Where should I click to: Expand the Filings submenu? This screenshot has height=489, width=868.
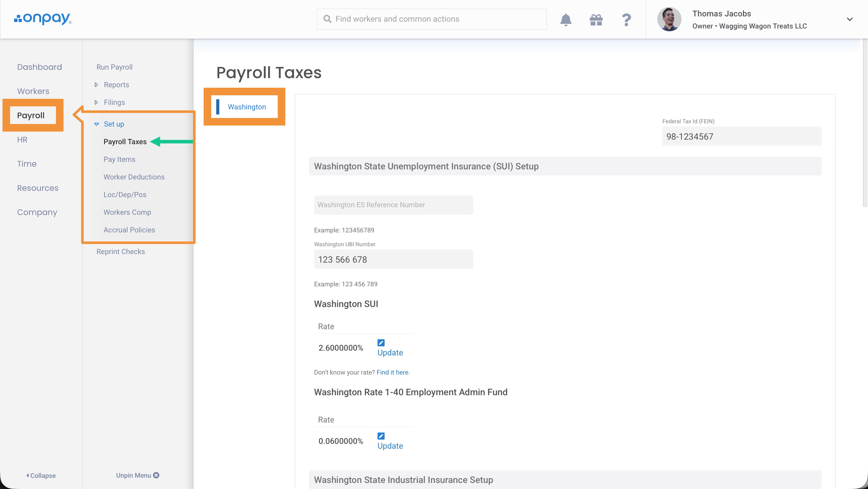(x=114, y=102)
